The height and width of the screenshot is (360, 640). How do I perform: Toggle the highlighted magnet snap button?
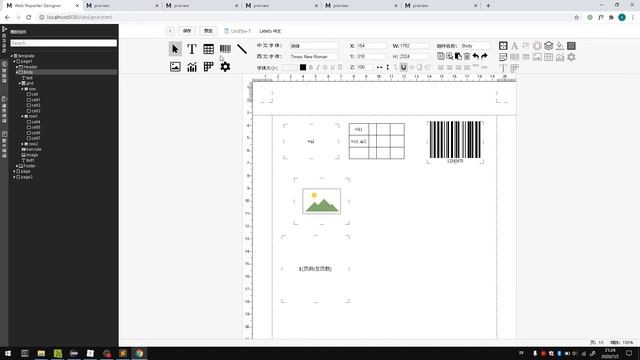click(403, 67)
